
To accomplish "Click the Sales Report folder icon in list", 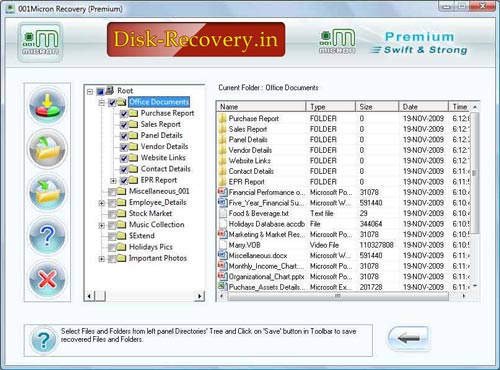I will coord(222,129).
